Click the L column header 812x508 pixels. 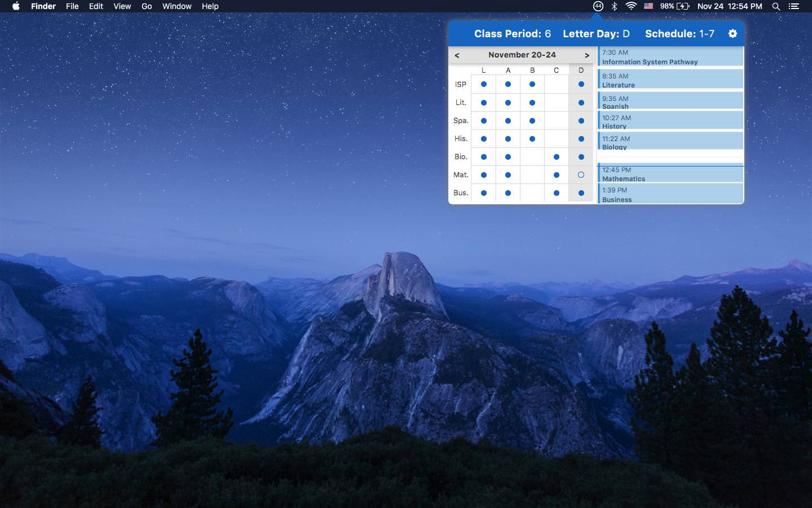click(x=484, y=71)
